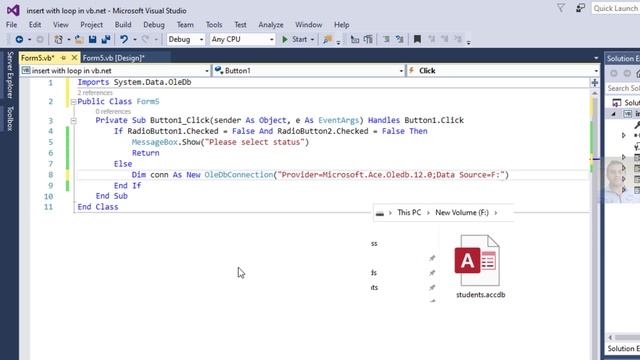Click the pin icon beside 'ss' entry
This screenshot has width=640, height=360.
coord(432,258)
